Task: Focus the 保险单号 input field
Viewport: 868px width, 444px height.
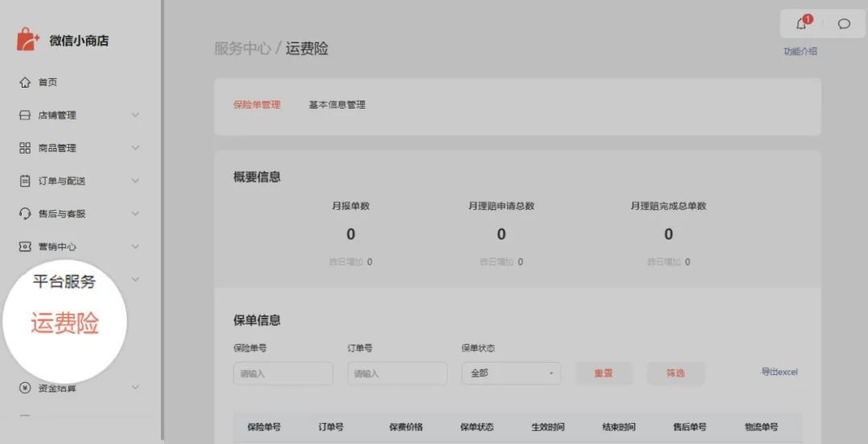Action: click(x=283, y=373)
